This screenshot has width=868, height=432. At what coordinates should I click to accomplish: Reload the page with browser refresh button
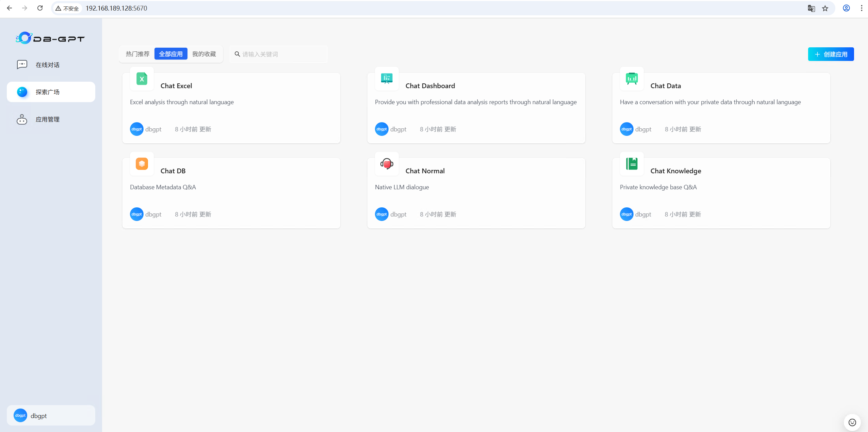40,8
